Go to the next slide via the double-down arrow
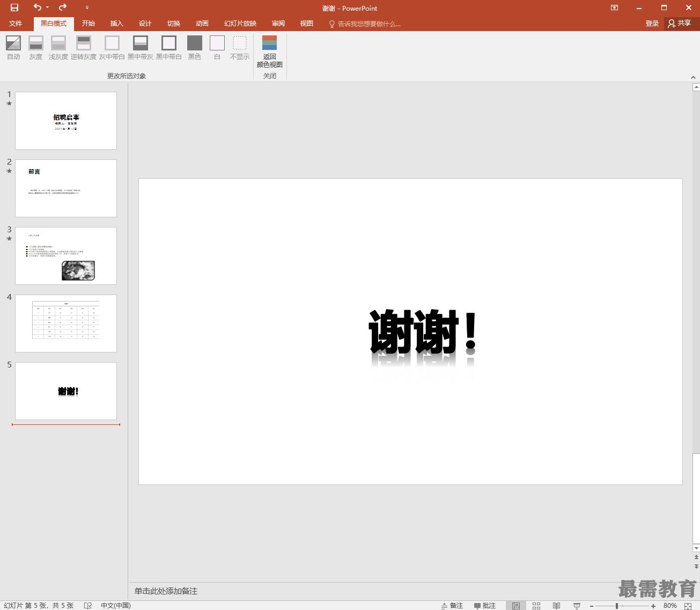700x610 pixels. (696, 566)
